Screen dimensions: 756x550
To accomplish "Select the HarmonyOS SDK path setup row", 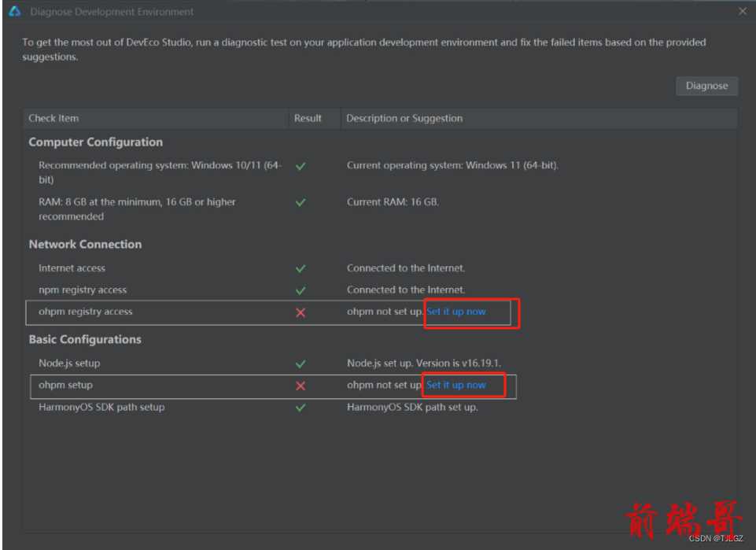I will click(381, 408).
